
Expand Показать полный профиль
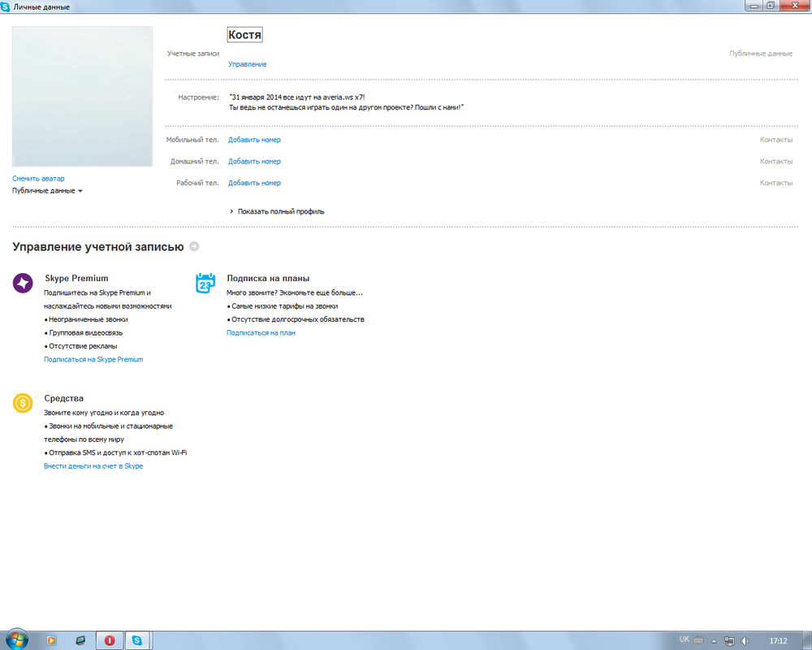[x=280, y=211]
